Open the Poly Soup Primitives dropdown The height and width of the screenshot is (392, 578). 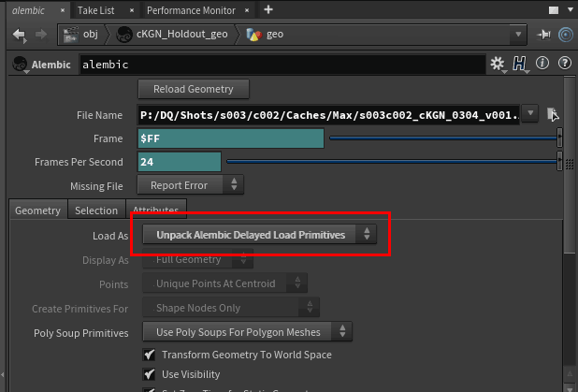(x=247, y=332)
